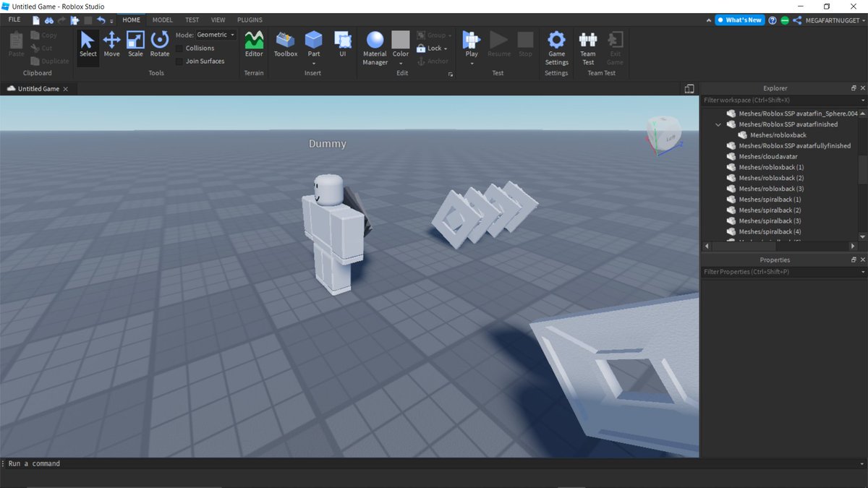Screen dimensions: 868x488
Task: Click the What's New button
Action: [739, 20]
